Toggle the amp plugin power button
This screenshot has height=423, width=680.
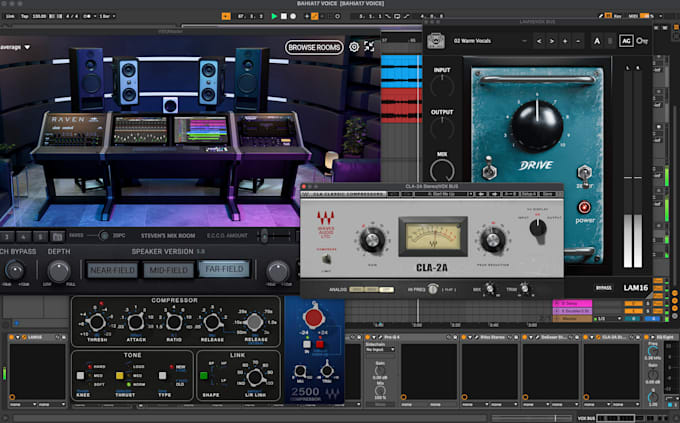pyautogui.click(x=584, y=207)
